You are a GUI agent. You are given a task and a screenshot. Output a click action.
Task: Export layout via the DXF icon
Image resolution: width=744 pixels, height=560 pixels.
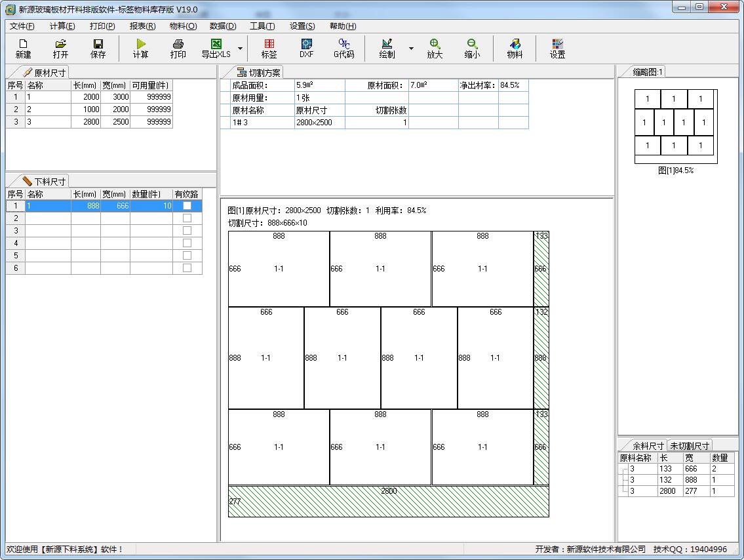click(x=306, y=49)
